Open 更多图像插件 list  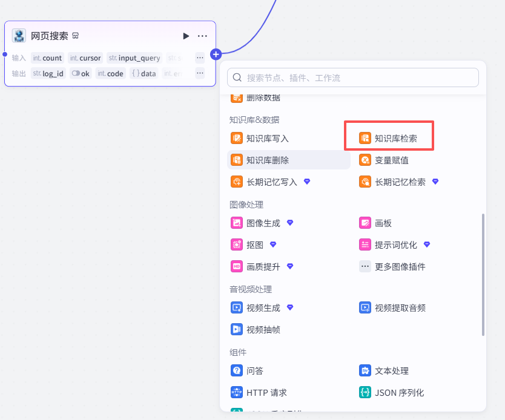coord(400,267)
